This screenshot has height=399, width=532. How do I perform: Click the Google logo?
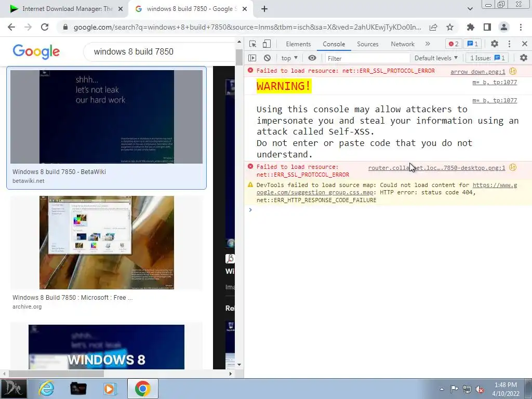[36, 51]
